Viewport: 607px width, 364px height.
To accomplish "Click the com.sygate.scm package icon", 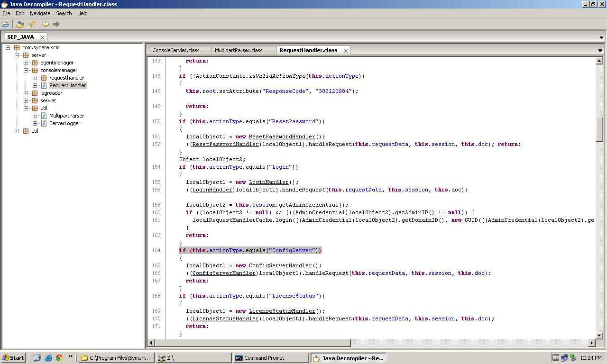I will point(17,47).
